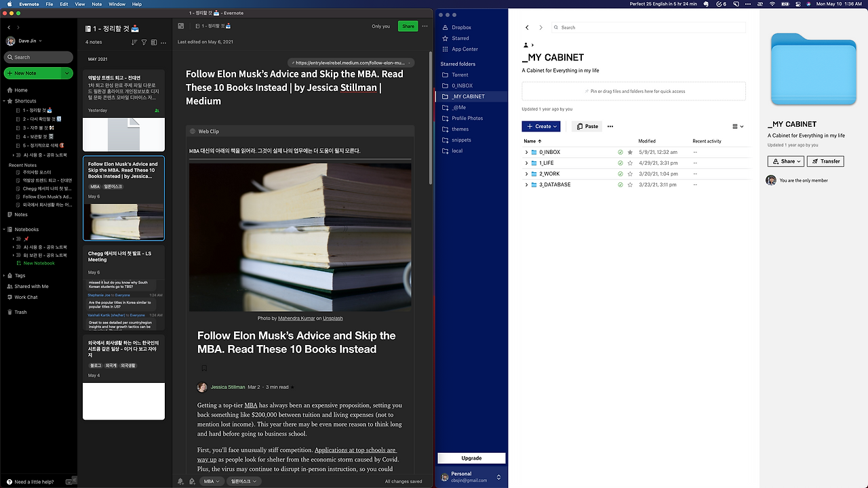Open the Dropbox Create dropdown

(x=541, y=126)
